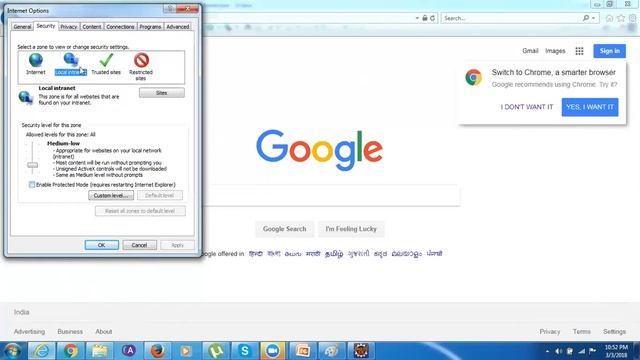
Task: Open PowerPoint from the taskbar
Action: (302, 351)
